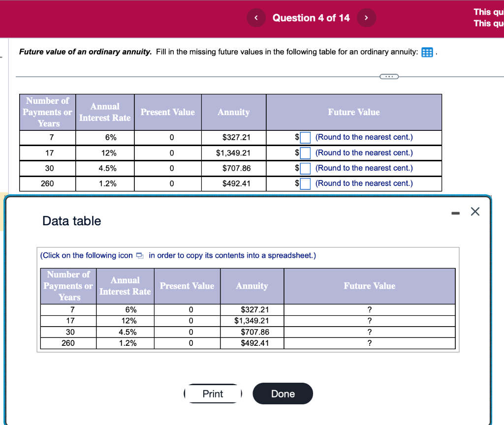Open the financial table icon beside "ordinary annuity"

click(x=427, y=52)
